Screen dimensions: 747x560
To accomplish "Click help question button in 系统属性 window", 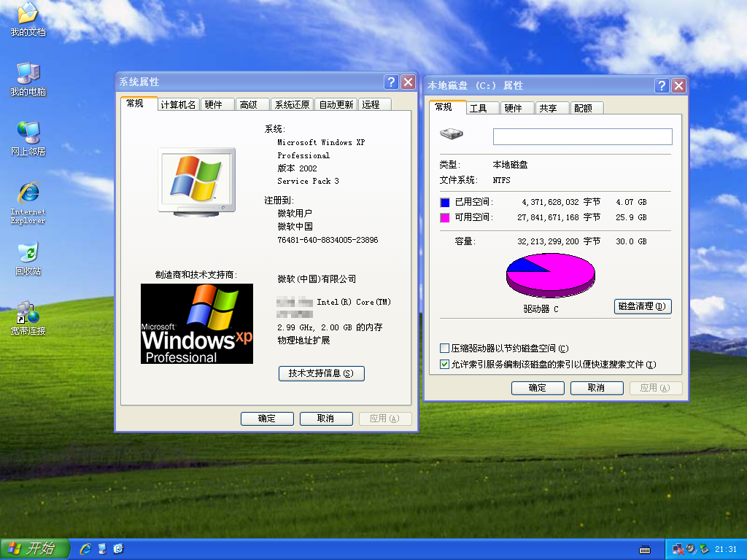I will click(x=391, y=82).
